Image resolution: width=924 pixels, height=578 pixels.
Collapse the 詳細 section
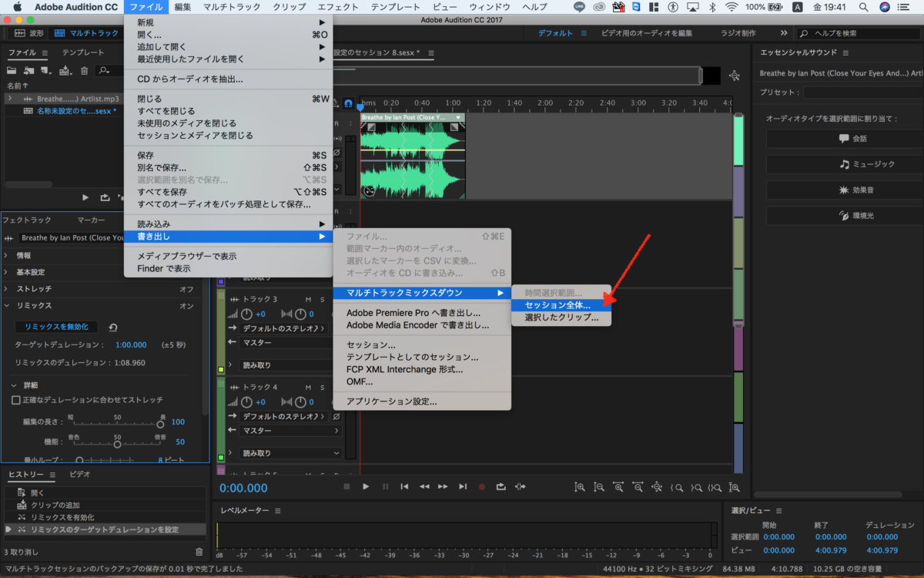[15, 385]
